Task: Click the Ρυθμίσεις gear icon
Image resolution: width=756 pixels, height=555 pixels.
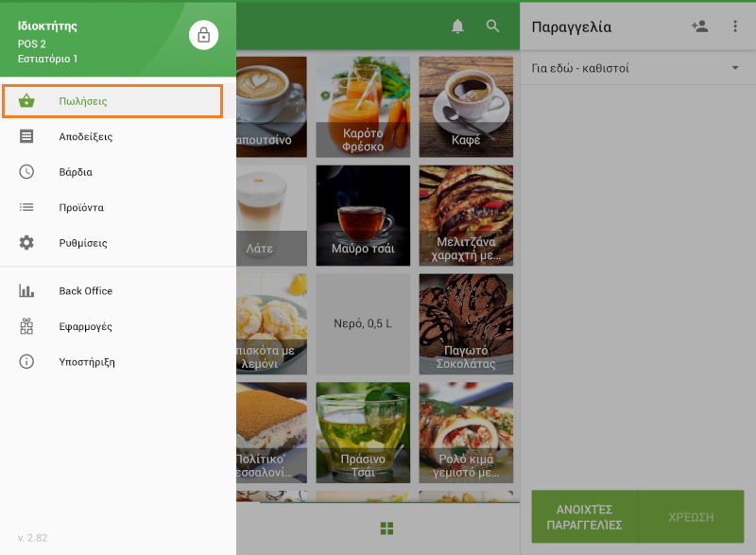Action: click(x=26, y=243)
